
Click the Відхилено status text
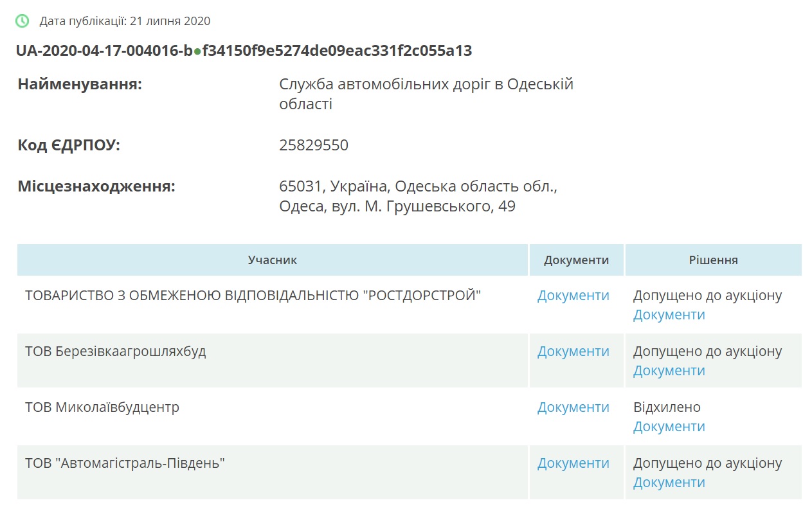coord(667,407)
